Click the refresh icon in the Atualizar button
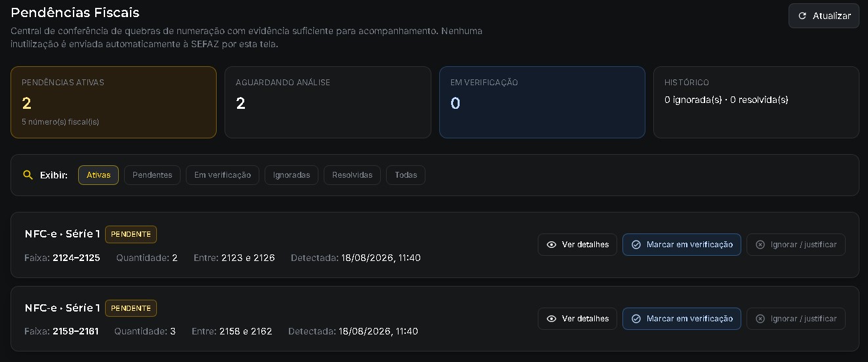 point(802,16)
